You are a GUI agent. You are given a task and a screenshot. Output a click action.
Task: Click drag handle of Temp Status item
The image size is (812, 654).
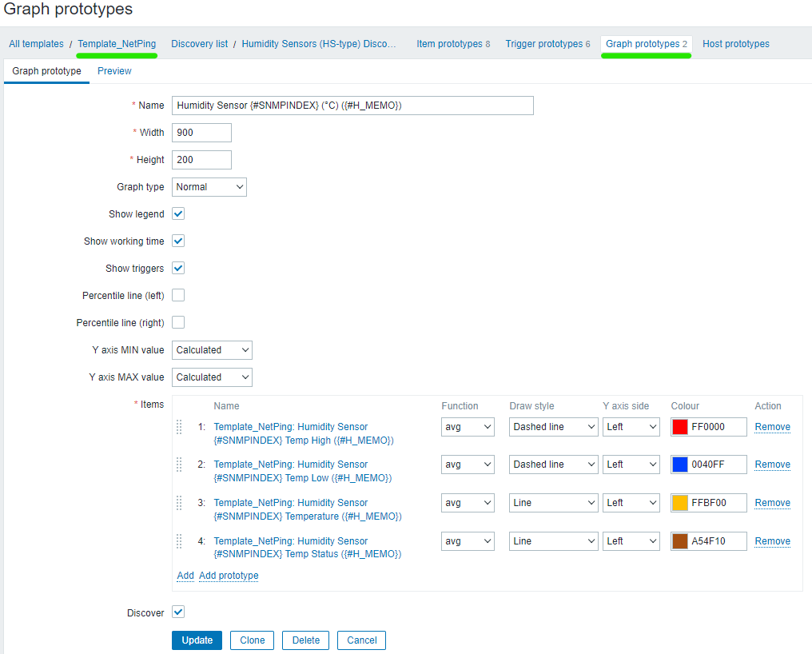tap(179, 541)
